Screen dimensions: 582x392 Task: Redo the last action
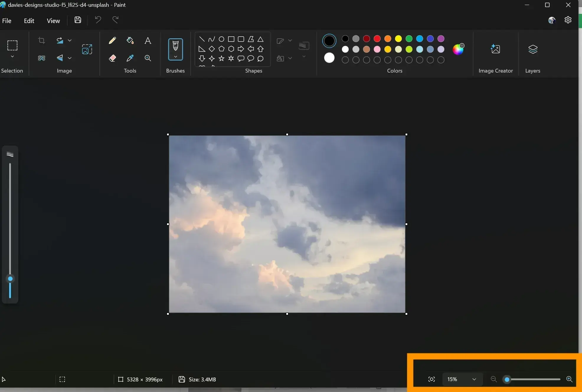coord(115,19)
